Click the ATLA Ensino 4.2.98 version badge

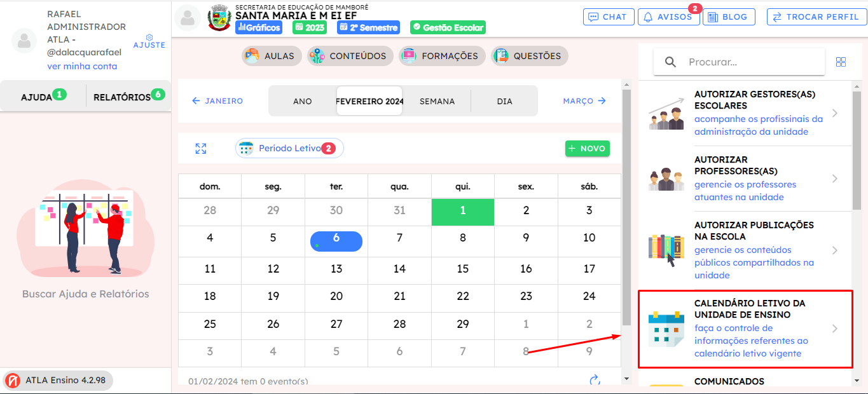(x=59, y=381)
